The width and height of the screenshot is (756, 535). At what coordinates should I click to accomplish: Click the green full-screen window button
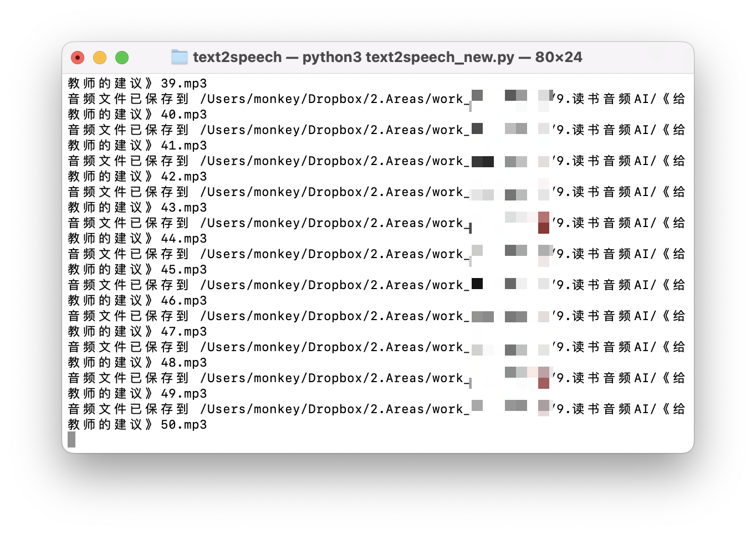122,58
